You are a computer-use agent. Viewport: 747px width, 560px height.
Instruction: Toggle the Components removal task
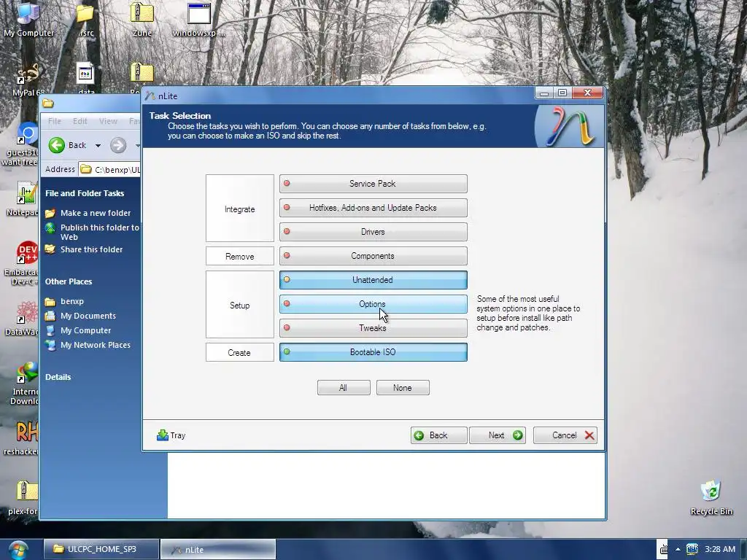point(373,256)
